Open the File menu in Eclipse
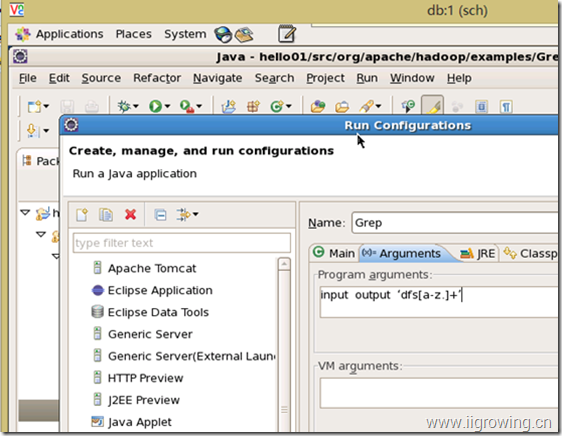Viewport: 562px width, 436px height. pos(28,78)
